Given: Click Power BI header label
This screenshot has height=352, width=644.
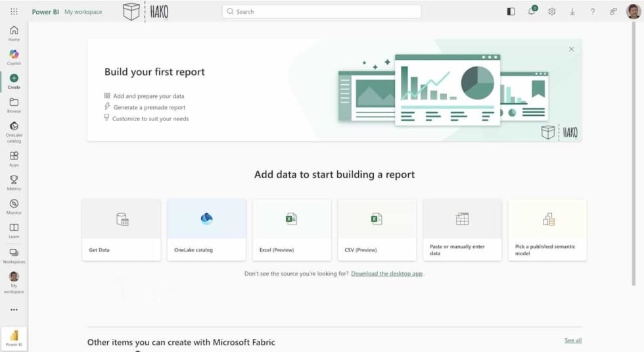Looking at the screenshot, I should point(45,12).
